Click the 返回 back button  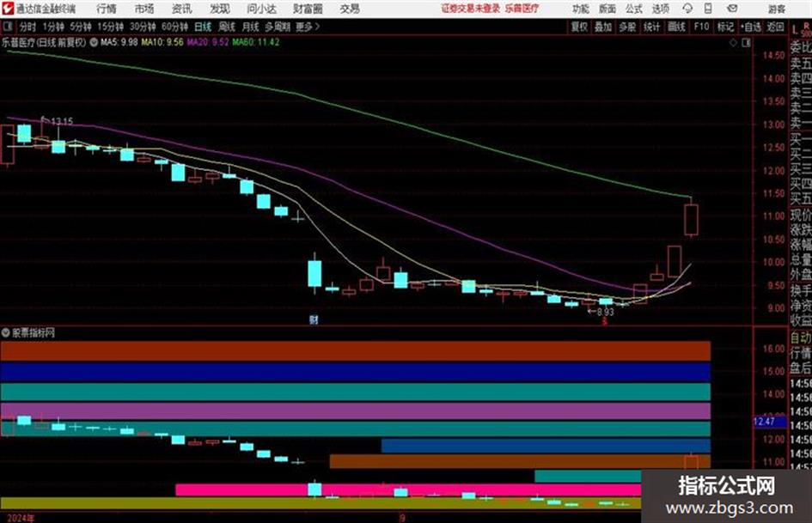click(x=775, y=27)
